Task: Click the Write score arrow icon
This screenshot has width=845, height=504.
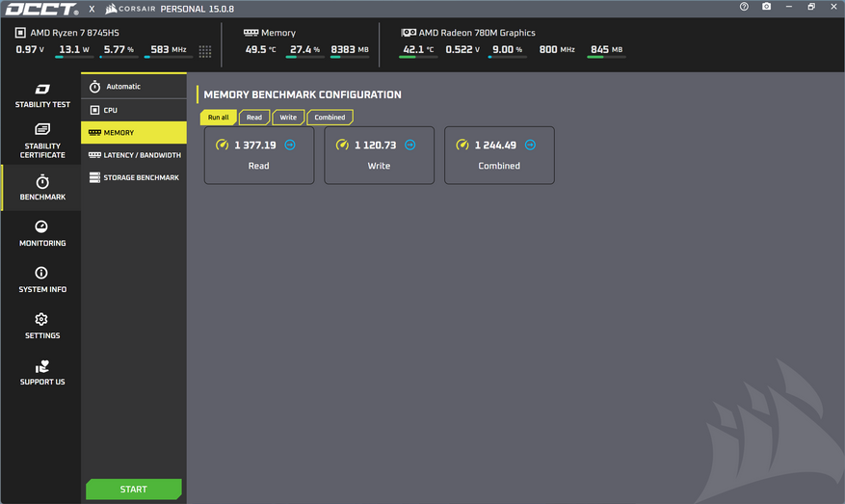Action: click(410, 145)
